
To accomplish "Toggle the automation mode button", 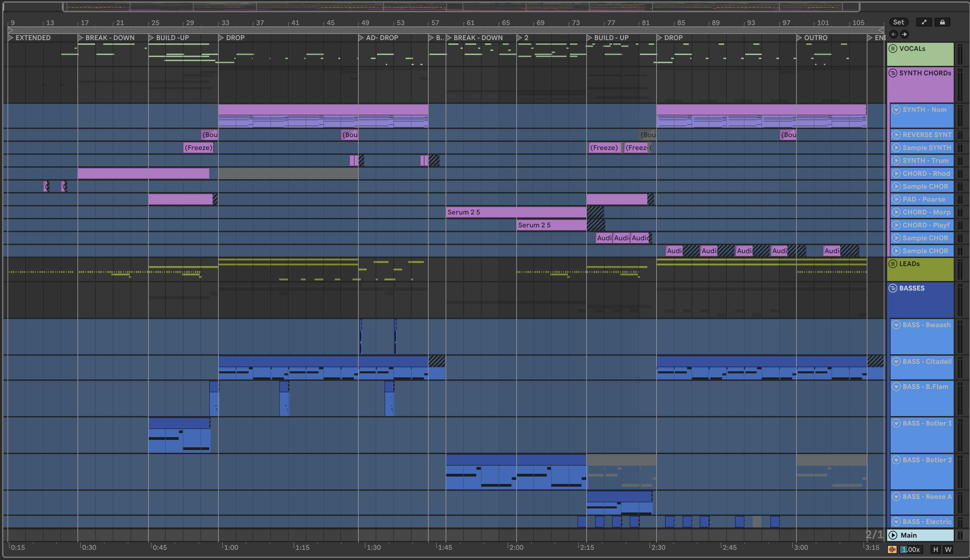I will 924,22.
